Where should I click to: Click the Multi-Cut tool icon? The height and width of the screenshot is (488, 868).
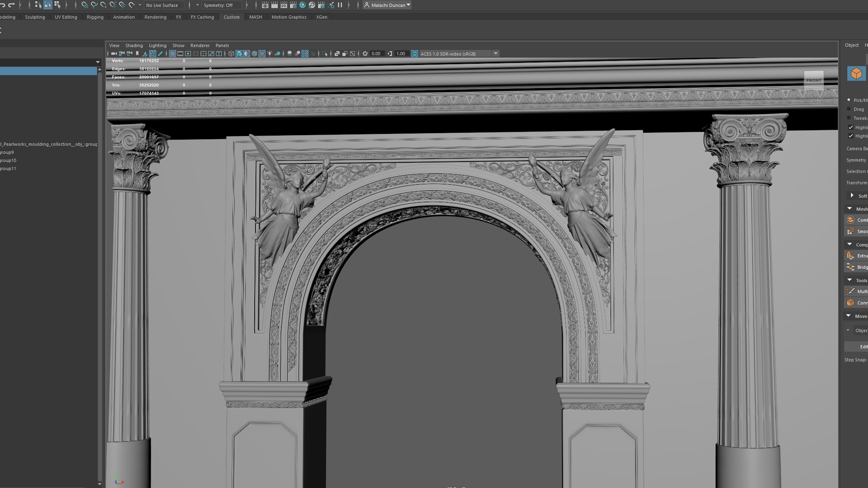coord(851,291)
